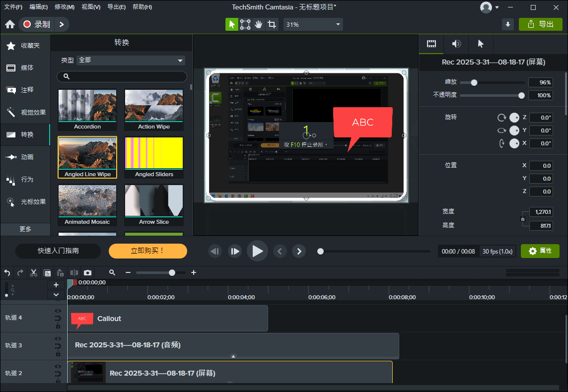Screen dimensions: 568x392
Task: Click the undo arrow in timeline toolbar
Action: coord(7,272)
